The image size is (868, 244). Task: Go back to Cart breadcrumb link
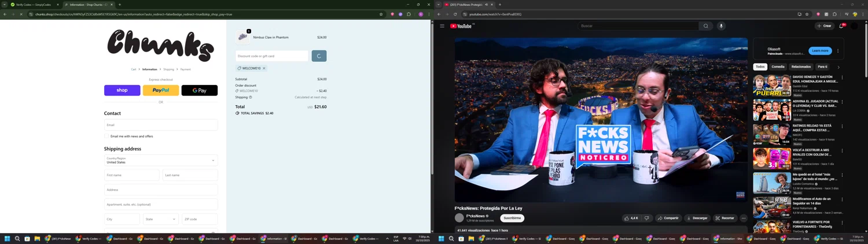pos(133,69)
